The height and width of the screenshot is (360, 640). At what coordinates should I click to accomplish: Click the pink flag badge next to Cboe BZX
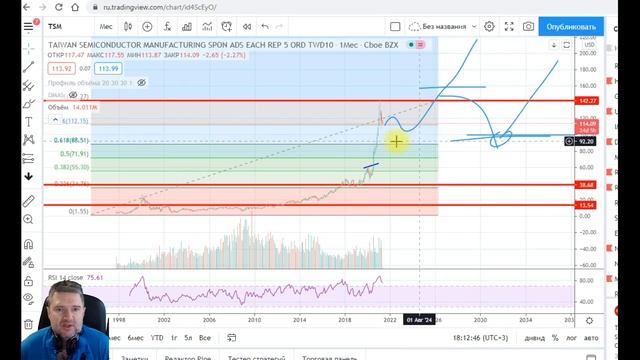coord(420,45)
